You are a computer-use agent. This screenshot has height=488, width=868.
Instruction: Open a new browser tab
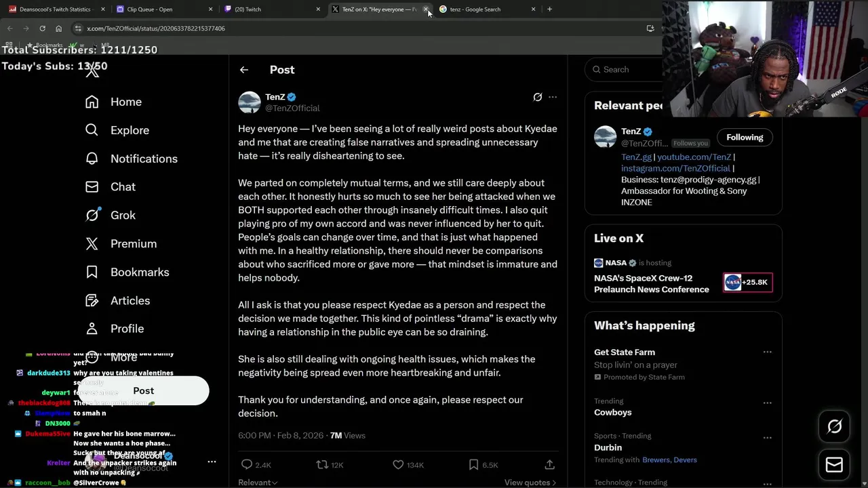tap(549, 9)
